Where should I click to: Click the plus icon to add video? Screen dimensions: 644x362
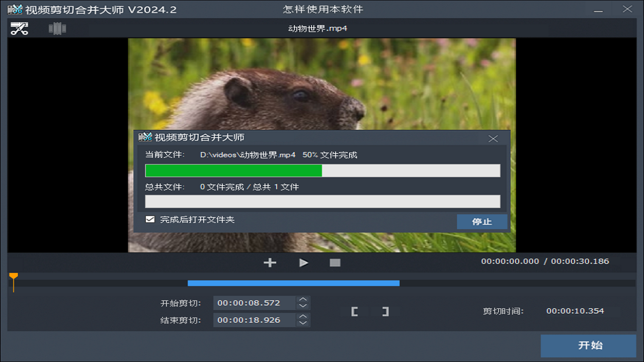click(x=270, y=262)
